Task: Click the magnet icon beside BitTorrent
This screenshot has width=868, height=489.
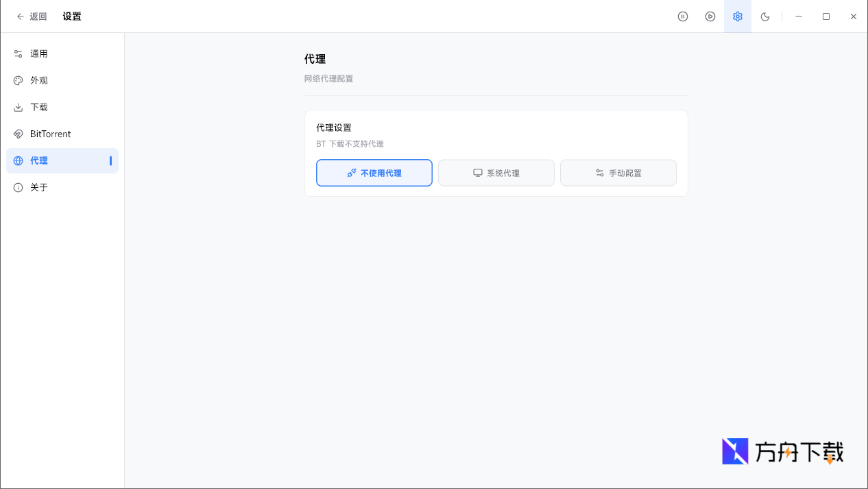Action: [17, 134]
